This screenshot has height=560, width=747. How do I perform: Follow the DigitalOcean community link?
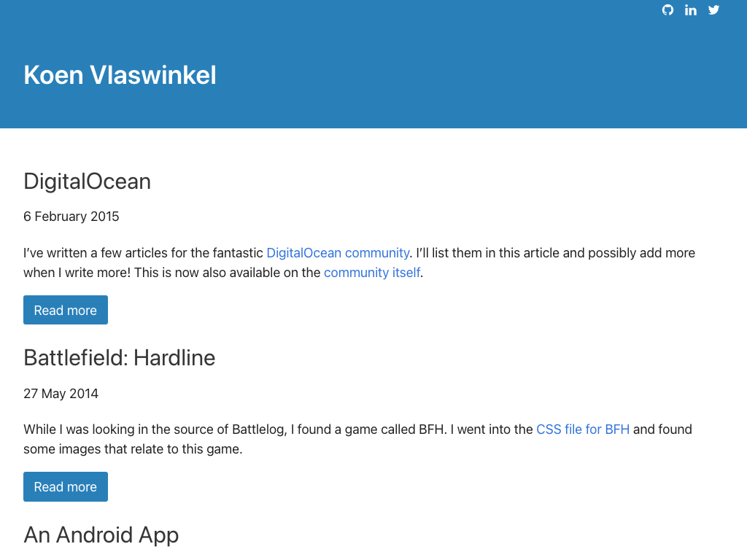pyautogui.click(x=338, y=253)
